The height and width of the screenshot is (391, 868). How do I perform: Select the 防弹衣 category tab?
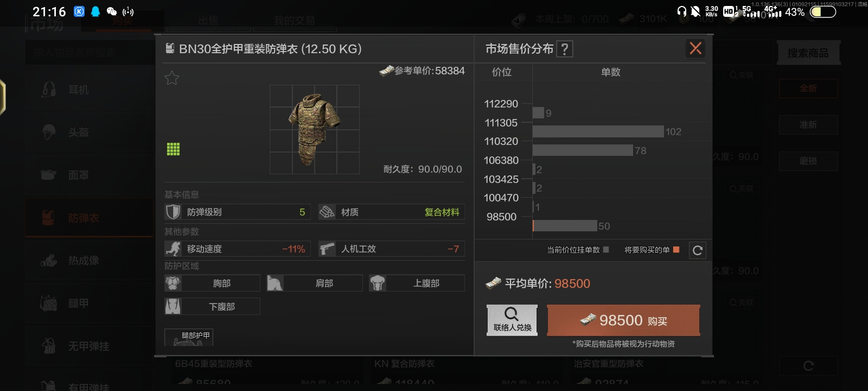coord(89,218)
